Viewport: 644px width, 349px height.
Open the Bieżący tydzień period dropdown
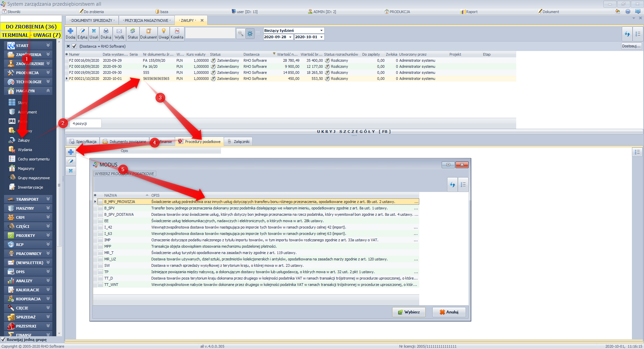(x=321, y=31)
